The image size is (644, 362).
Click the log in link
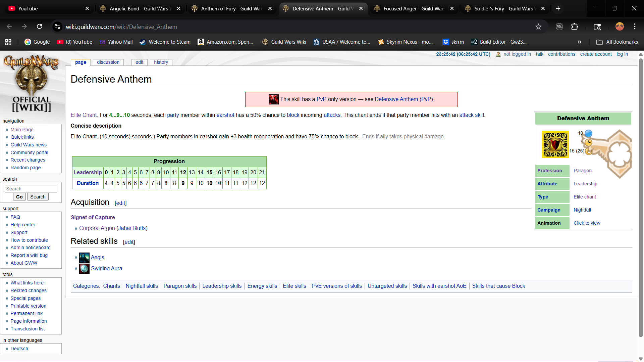[x=622, y=54]
